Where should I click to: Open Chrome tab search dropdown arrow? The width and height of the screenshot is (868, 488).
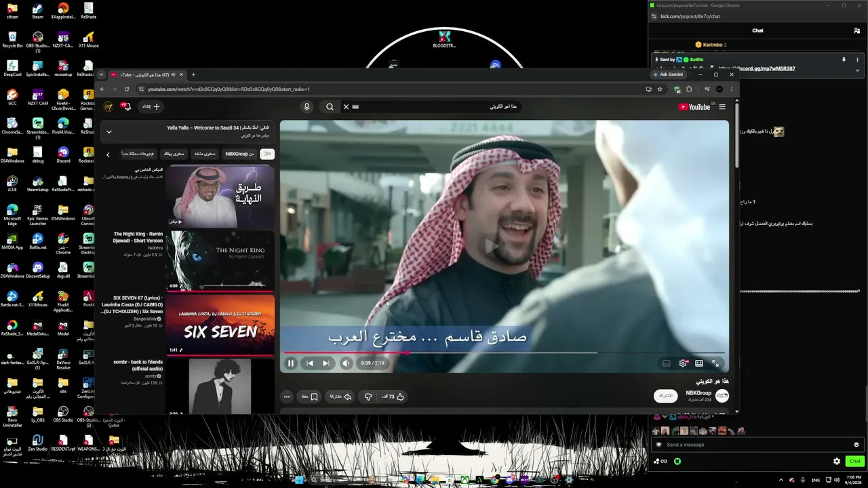pyautogui.click(x=101, y=75)
